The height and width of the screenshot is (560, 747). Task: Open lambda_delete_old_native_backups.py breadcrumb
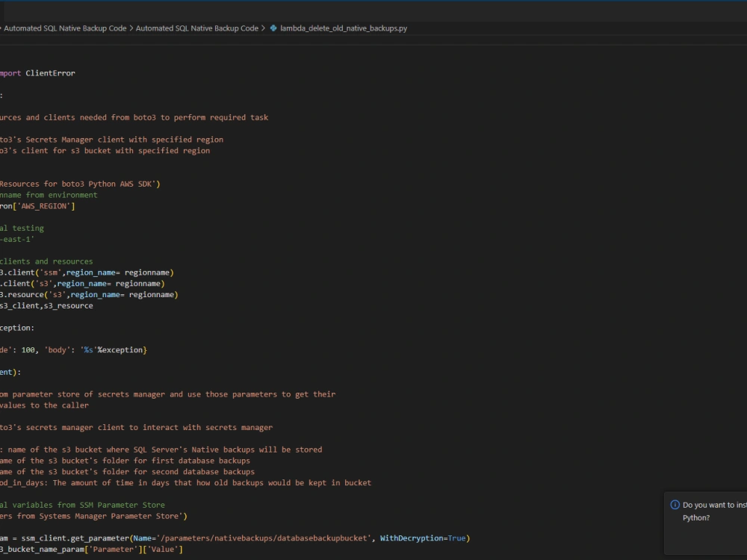click(344, 28)
